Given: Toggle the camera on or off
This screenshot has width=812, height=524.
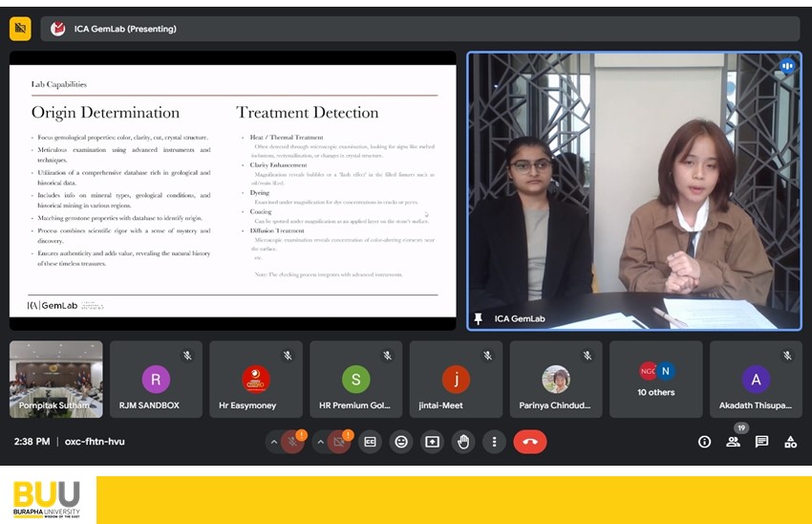Looking at the screenshot, I should tap(338, 442).
